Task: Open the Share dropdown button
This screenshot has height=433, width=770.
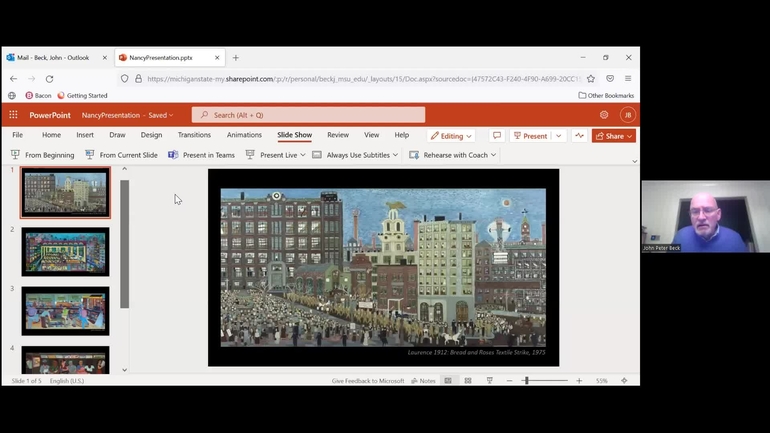Action: 614,136
